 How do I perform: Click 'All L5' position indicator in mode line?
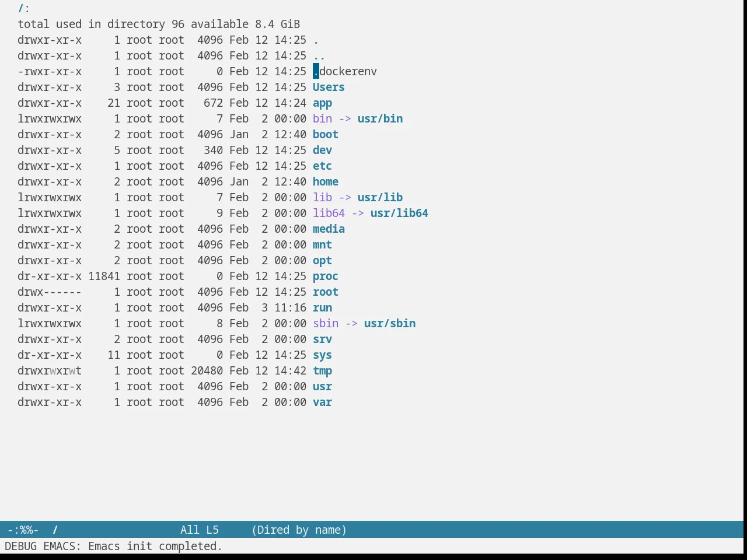(x=200, y=530)
